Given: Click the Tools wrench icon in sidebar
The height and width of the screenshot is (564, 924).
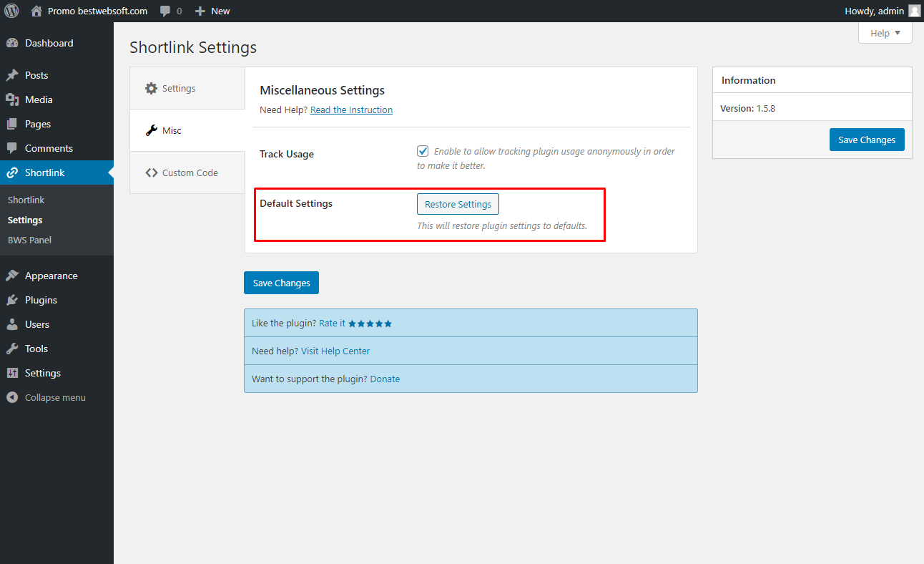Looking at the screenshot, I should [12, 349].
